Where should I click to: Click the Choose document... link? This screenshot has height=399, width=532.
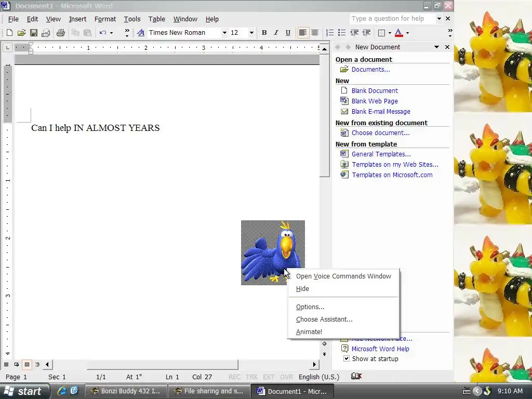click(380, 133)
